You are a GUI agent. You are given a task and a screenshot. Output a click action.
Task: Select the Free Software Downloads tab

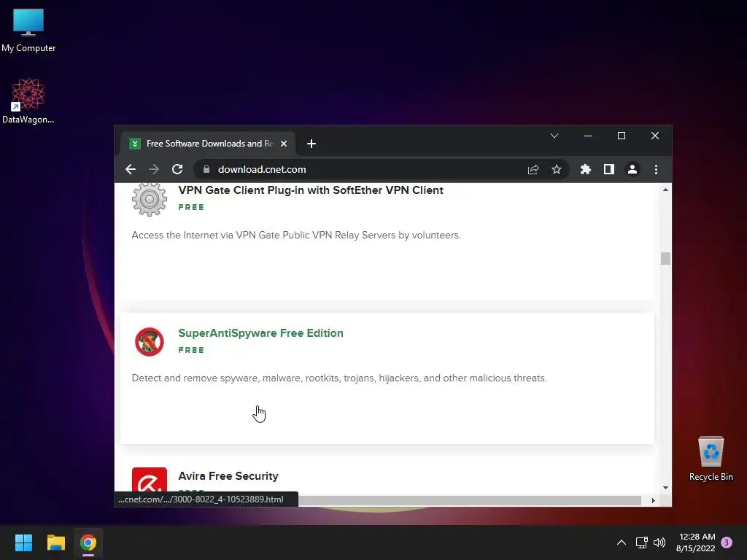tap(208, 144)
